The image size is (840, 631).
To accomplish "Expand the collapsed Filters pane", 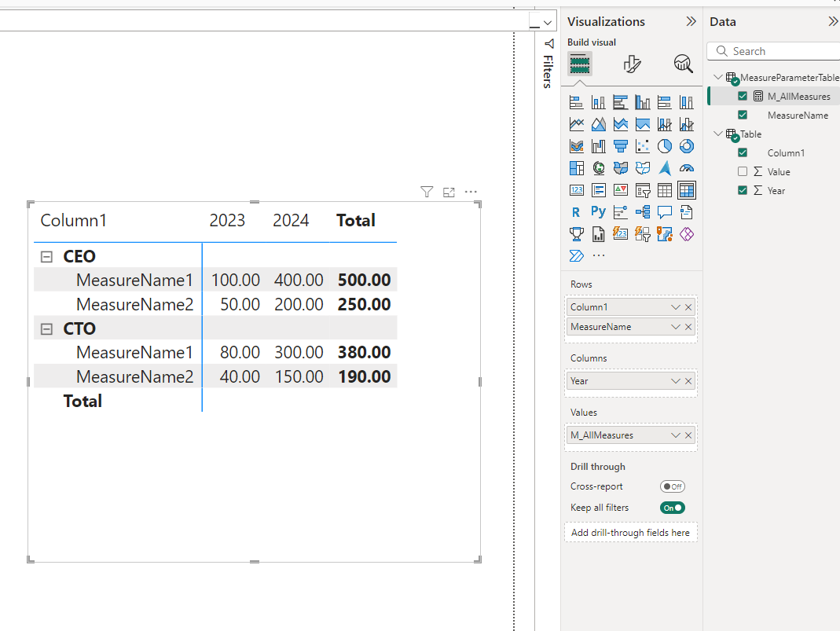I will click(x=548, y=64).
